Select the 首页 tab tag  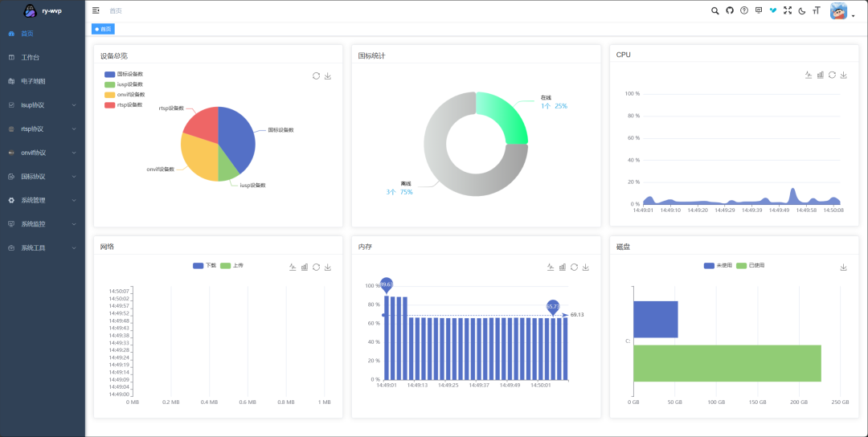pos(103,29)
